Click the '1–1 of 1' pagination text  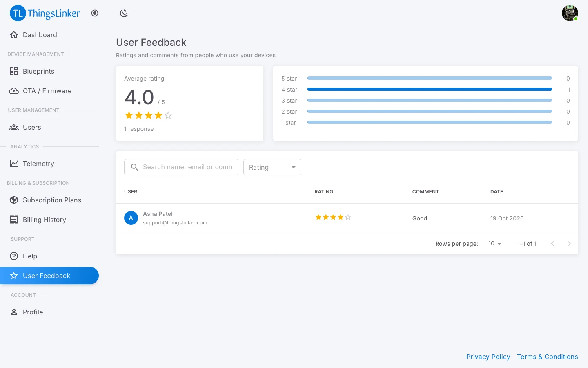[527, 244]
